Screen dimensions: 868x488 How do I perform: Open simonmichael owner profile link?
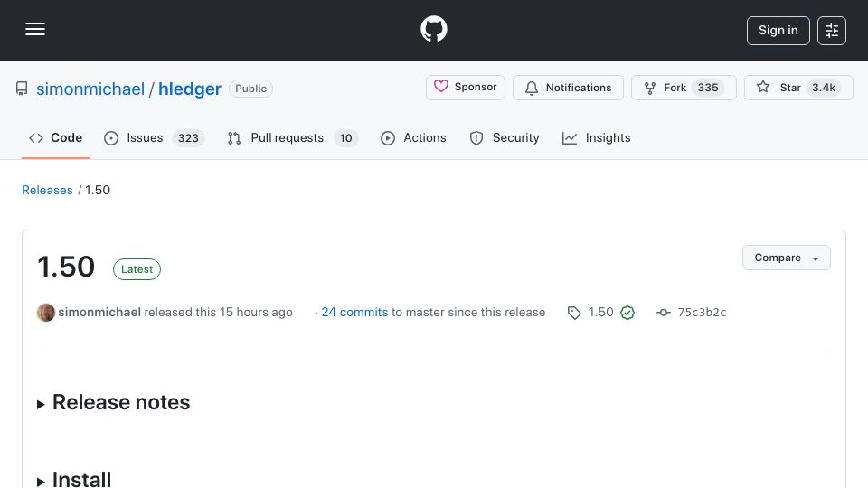click(90, 89)
